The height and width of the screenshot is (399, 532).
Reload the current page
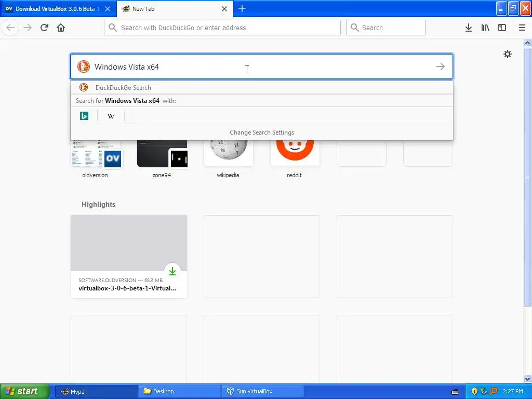[x=44, y=28]
